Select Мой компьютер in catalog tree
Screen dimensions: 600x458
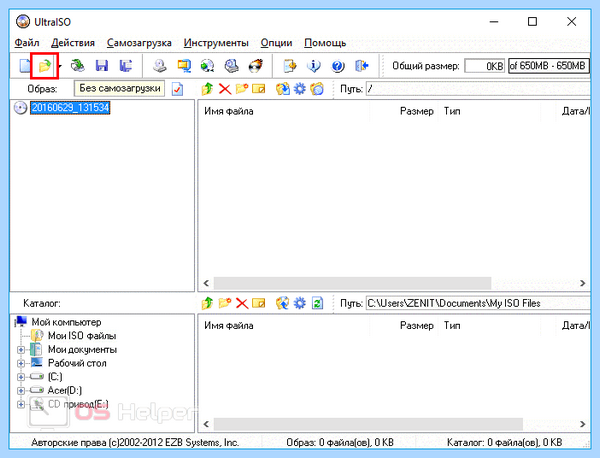pyautogui.click(x=66, y=322)
